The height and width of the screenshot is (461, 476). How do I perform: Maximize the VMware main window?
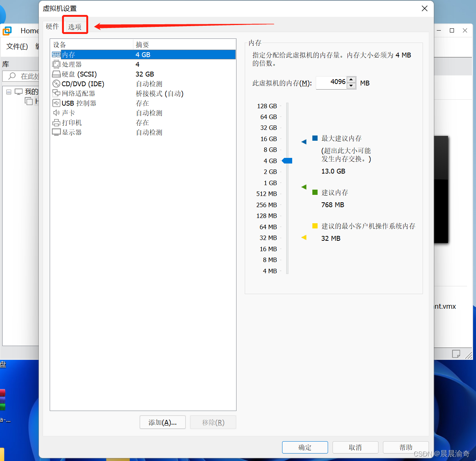[x=452, y=31]
